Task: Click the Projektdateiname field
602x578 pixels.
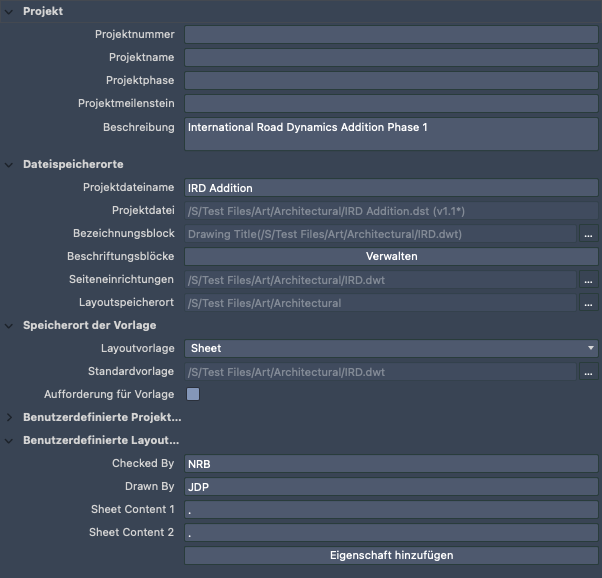Action: point(392,188)
